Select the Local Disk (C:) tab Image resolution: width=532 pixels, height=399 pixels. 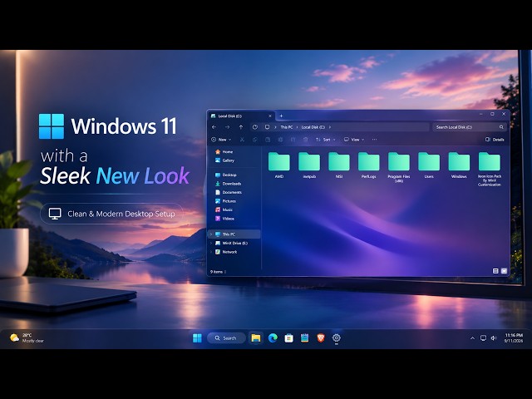(241, 116)
